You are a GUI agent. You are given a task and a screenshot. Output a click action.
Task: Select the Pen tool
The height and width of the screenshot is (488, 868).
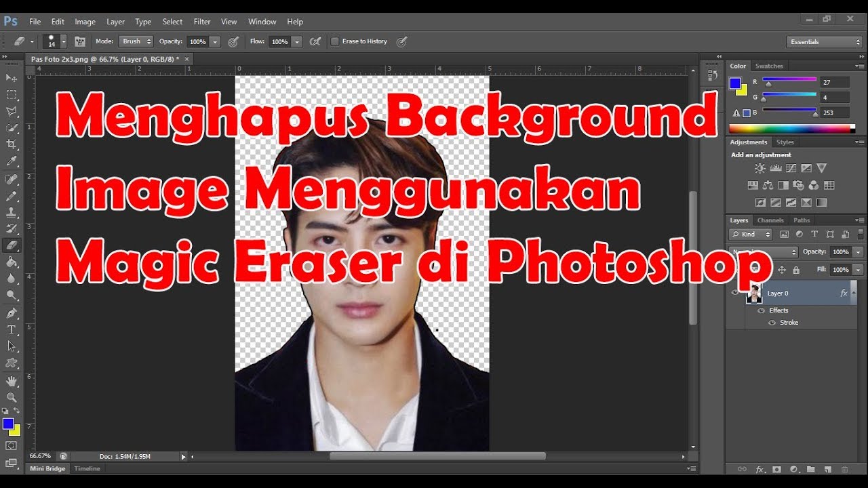(x=12, y=313)
